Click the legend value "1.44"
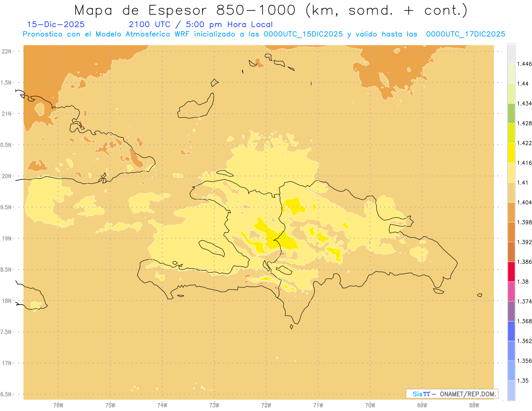This screenshot has width=532, height=411. [523, 83]
